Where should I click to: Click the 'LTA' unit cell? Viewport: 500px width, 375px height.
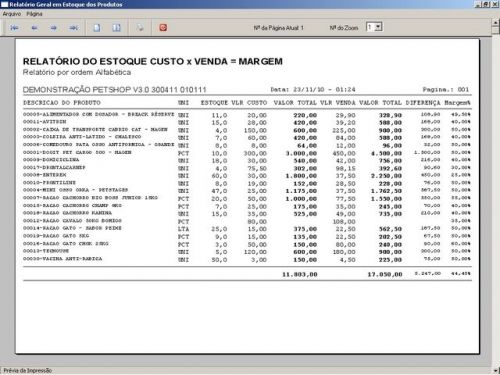(183, 229)
